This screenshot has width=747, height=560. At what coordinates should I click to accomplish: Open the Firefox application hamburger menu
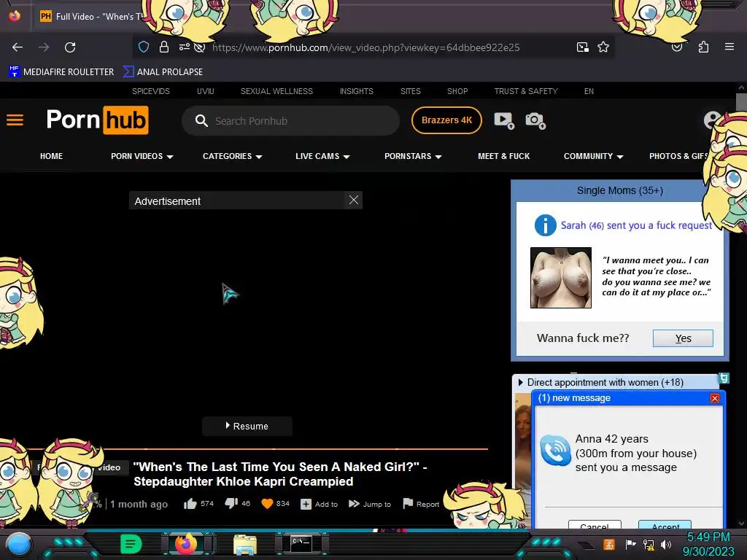729,47
